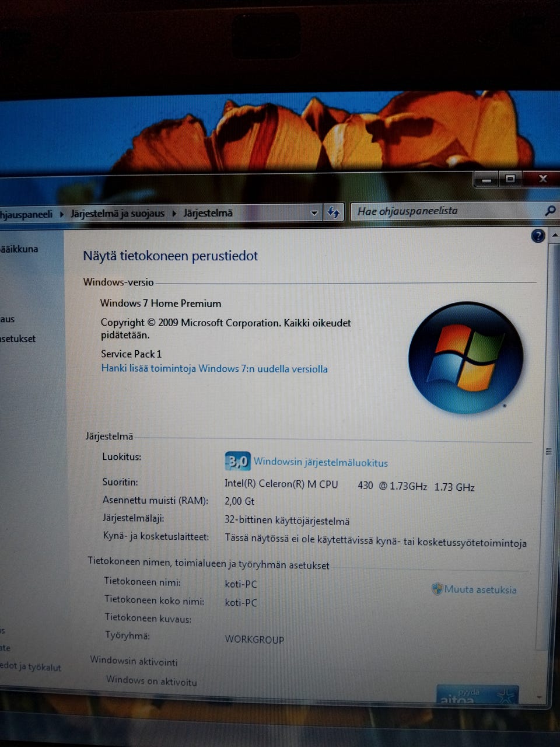
Task: Select the text Windows 7 Home Premium
Action: click(x=160, y=303)
